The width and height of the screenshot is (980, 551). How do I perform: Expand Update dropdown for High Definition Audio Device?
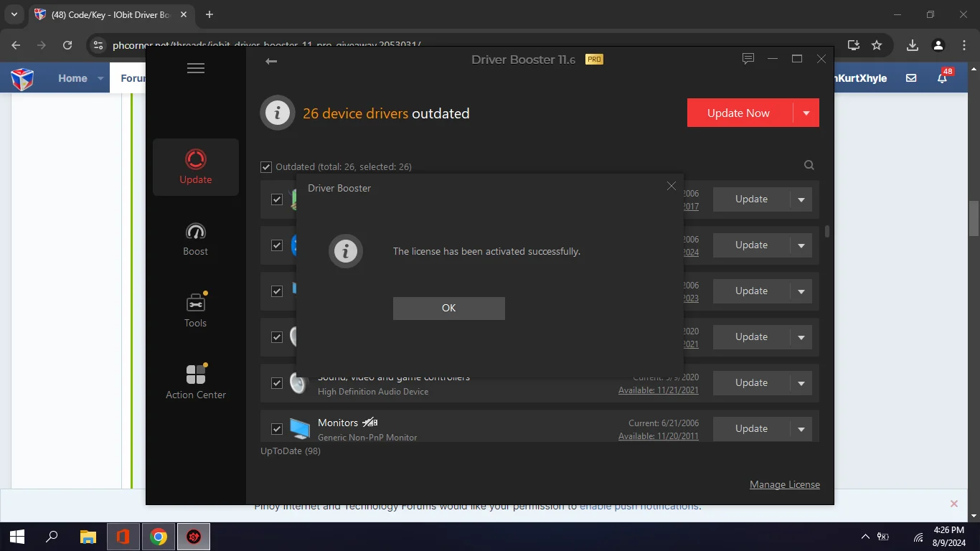pos(801,383)
